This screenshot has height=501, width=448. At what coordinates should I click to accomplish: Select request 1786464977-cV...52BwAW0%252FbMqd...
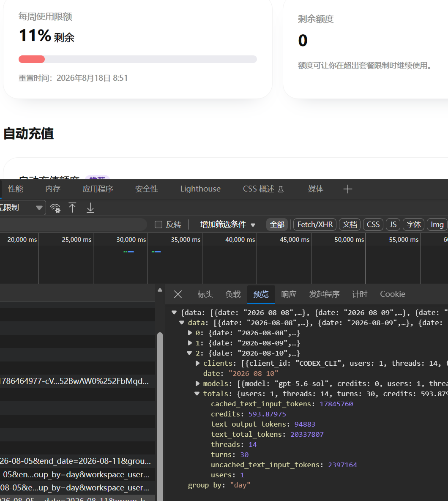click(x=78, y=381)
